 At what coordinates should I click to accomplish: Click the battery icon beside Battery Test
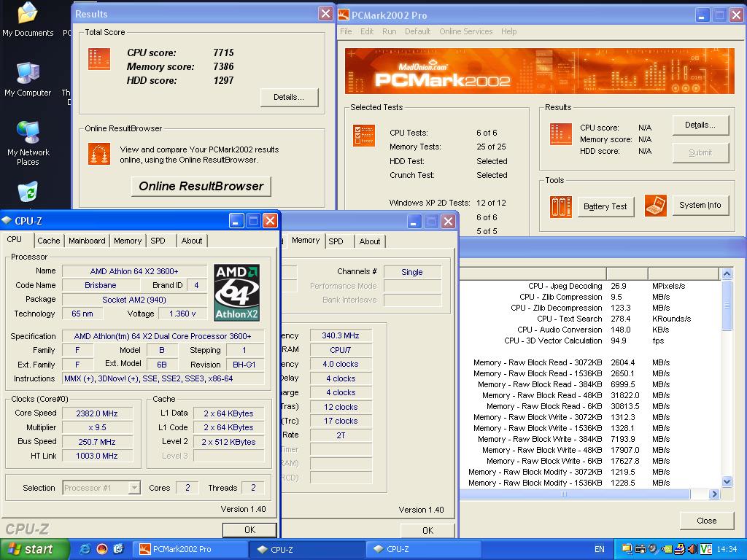coord(561,206)
